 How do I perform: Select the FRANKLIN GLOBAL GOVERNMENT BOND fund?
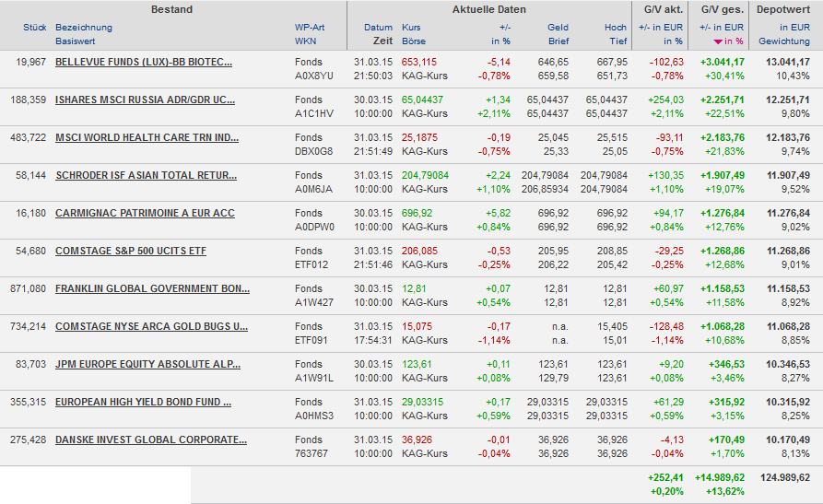[x=152, y=289]
